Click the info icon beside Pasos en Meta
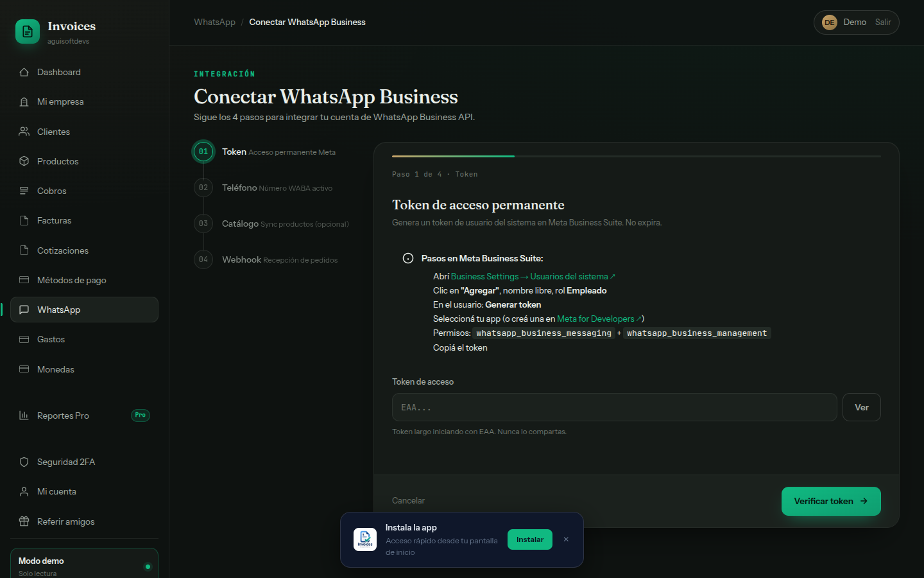The width and height of the screenshot is (924, 578). point(408,258)
